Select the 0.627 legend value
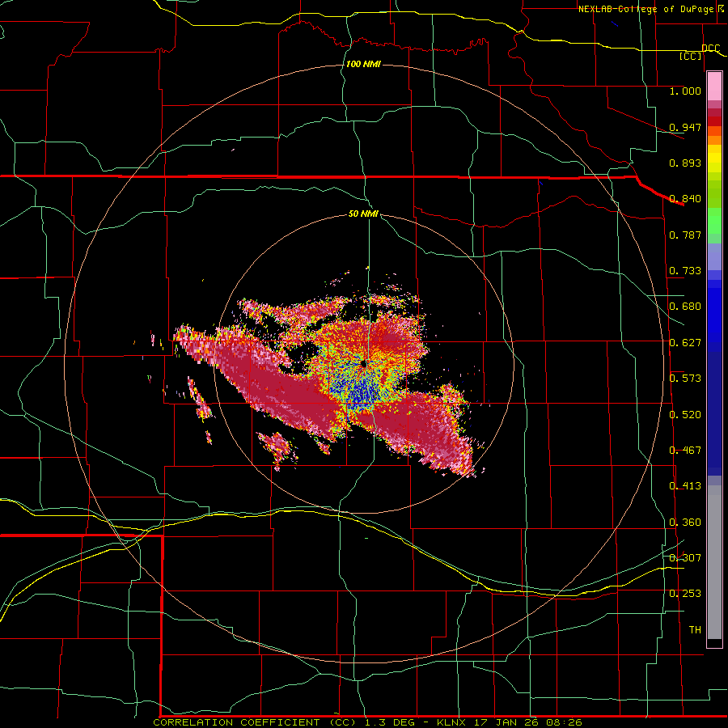 [685, 343]
